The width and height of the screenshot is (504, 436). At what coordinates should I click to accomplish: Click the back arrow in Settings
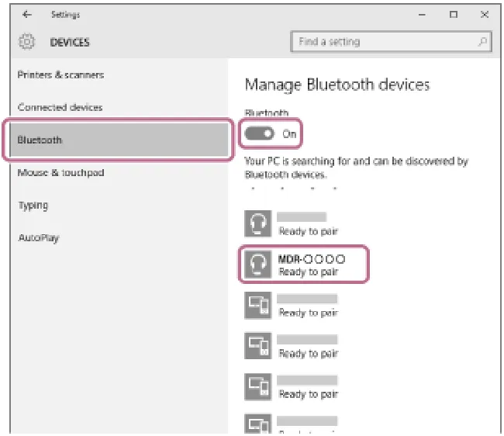pos(27,14)
